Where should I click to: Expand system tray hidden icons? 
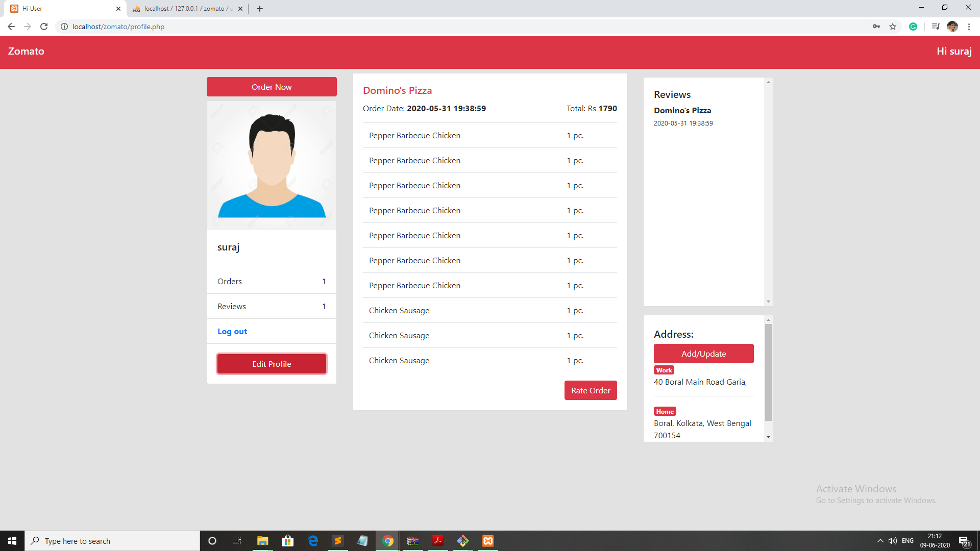[880, 541]
